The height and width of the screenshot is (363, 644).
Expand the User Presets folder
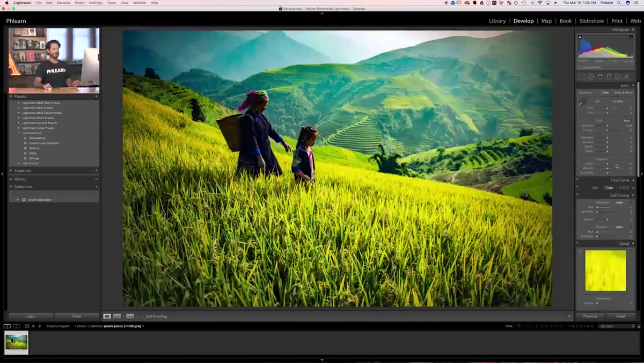tap(19, 163)
